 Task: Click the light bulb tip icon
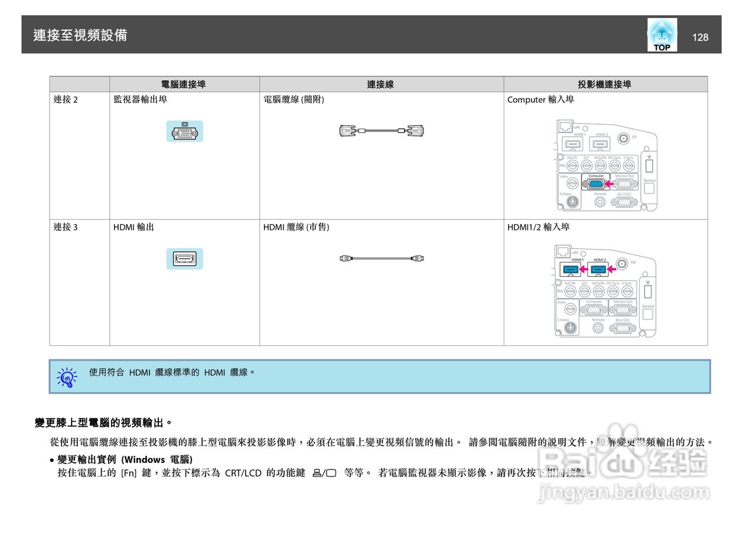tap(67, 377)
